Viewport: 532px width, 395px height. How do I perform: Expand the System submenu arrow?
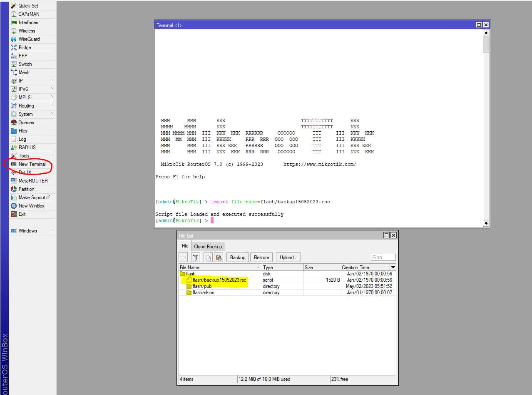[x=52, y=114]
